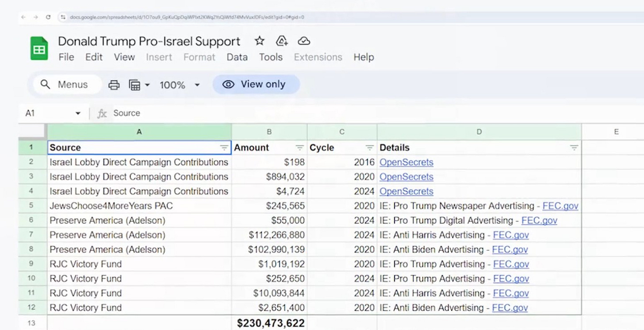This screenshot has width=644, height=330.
Task: Open the File menu
Action: click(66, 57)
